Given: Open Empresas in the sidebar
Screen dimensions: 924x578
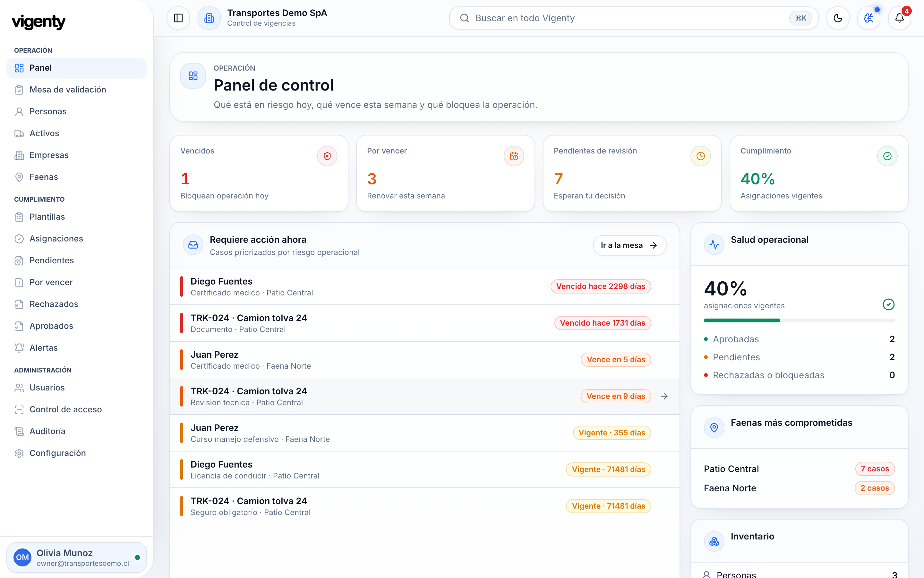Looking at the screenshot, I should click(77, 155).
